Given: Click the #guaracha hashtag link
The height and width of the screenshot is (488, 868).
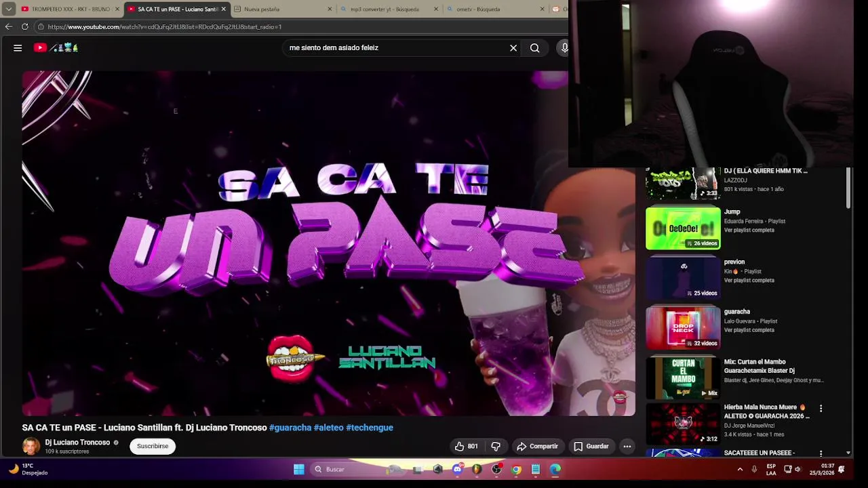Looking at the screenshot, I should pos(290,428).
